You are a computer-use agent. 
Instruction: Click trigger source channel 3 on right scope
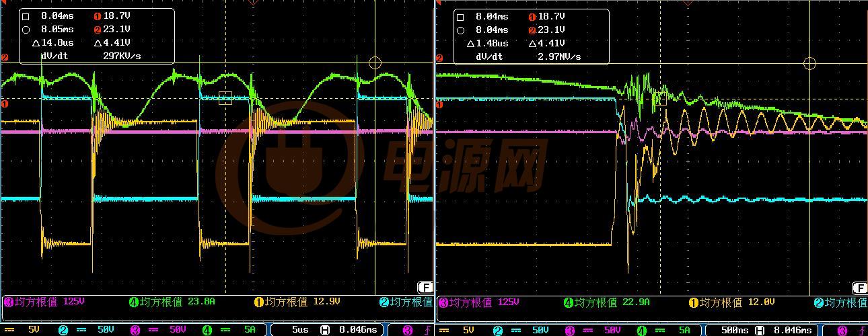(842, 330)
